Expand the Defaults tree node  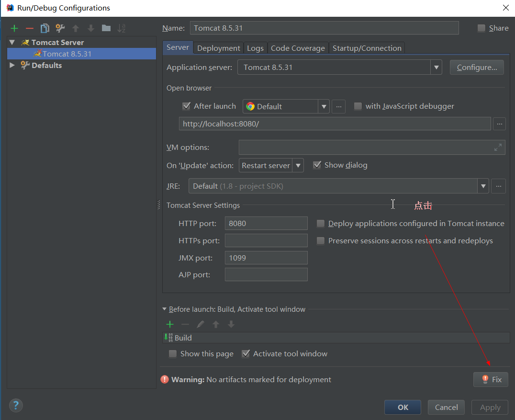pos(12,65)
